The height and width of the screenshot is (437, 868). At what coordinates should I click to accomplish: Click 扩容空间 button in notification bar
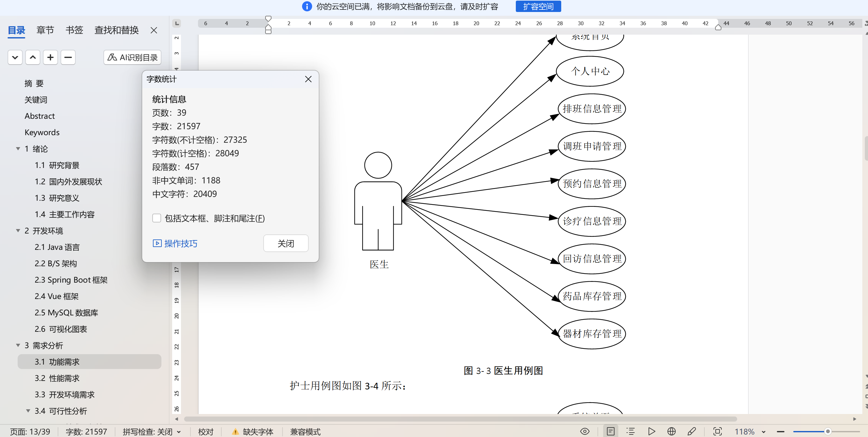tap(538, 6)
